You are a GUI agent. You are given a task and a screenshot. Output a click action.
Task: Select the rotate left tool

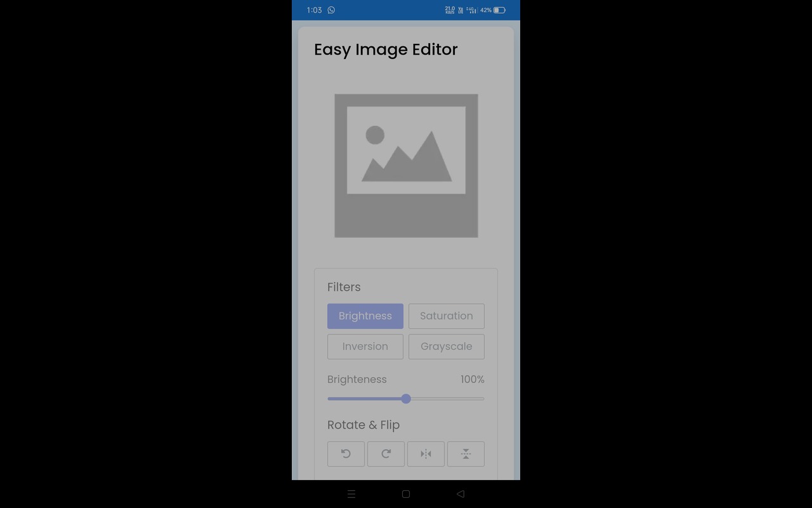[346, 453]
